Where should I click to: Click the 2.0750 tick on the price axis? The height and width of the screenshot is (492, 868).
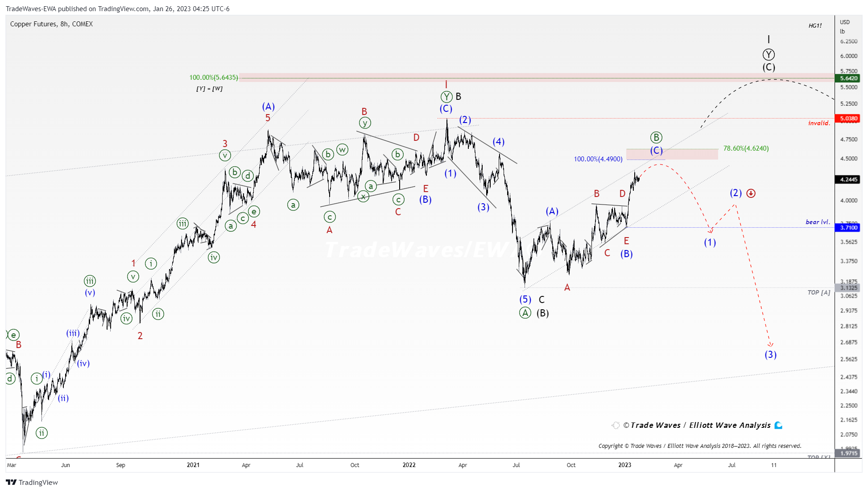click(x=849, y=435)
